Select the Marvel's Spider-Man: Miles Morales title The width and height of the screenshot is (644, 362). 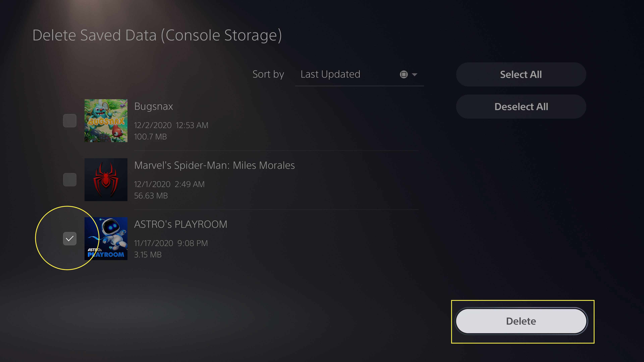tap(214, 165)
